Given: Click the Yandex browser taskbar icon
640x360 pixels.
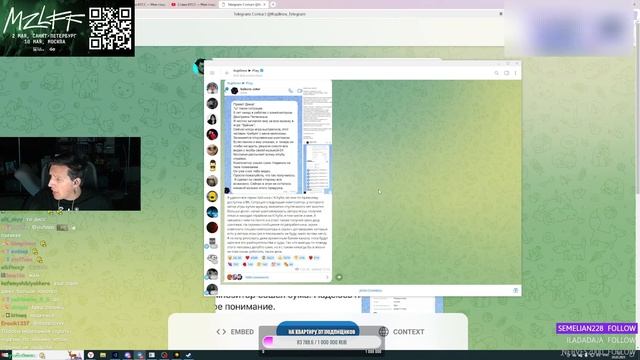Looking at the screenshot, I should coord(91,355).
